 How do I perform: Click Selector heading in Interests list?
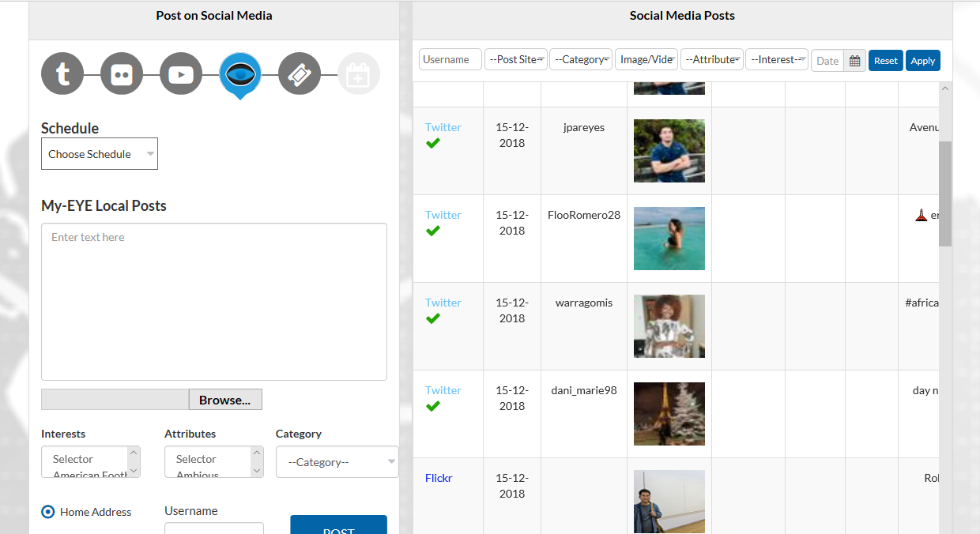73,459
